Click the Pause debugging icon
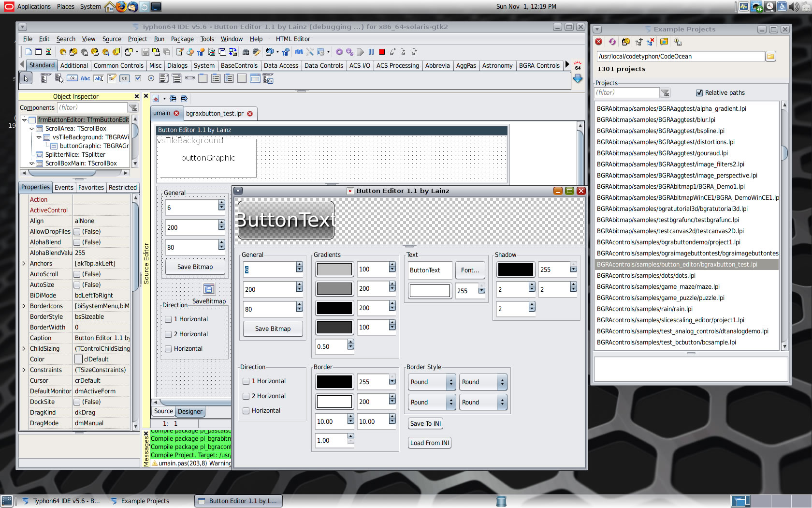Screen dimensions: 812x508 (x=371, y=52)
